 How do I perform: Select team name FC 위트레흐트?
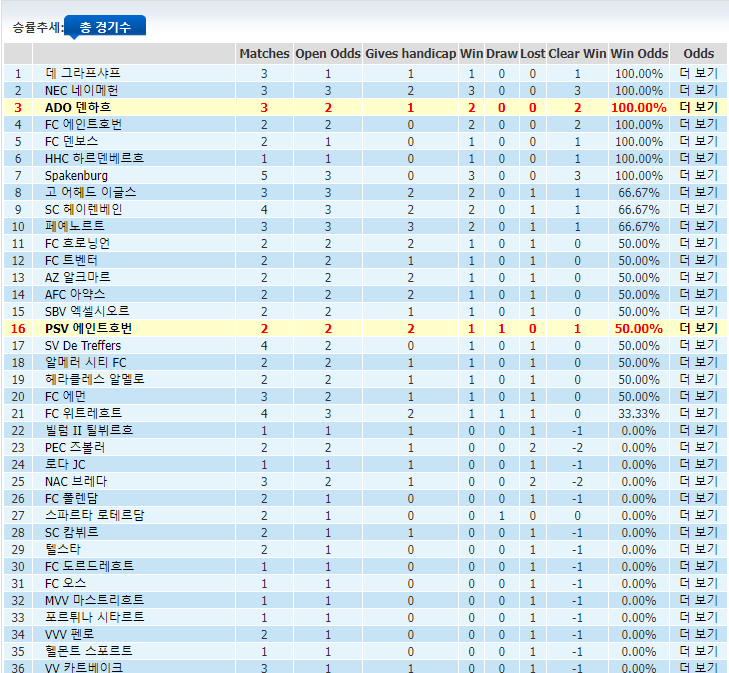(x=83, y=414)
